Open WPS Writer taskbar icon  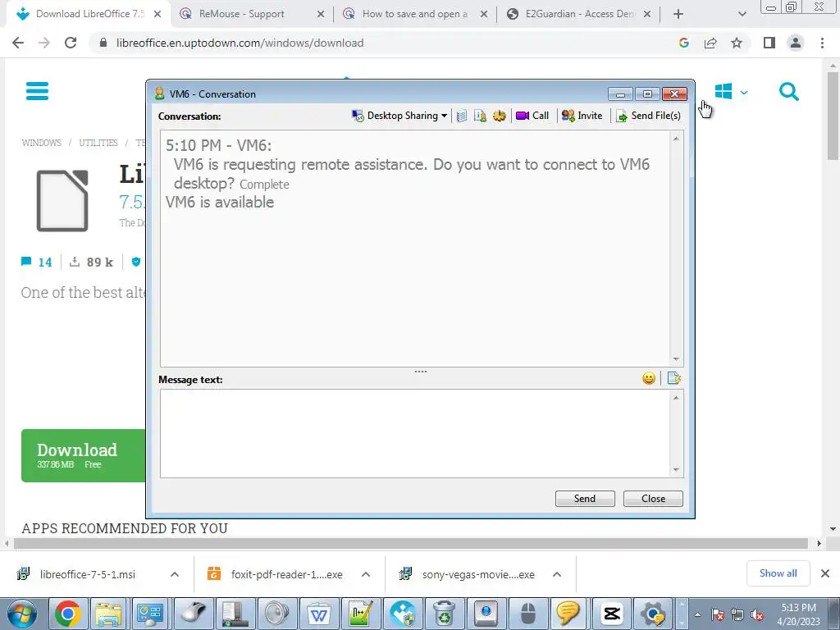[x=319, y=614]
